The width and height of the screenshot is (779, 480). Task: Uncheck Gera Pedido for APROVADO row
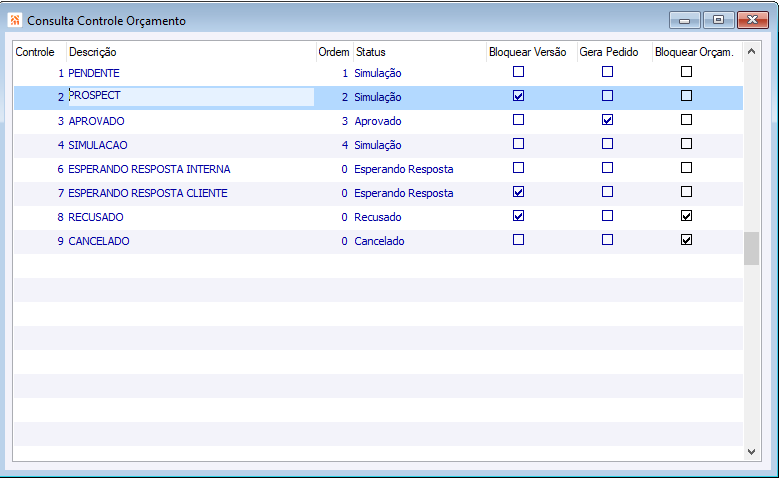607,120
